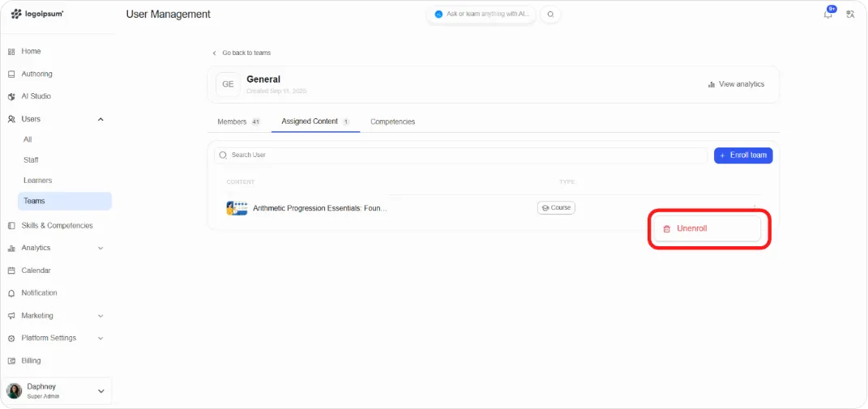Click the Platform Settings gear icon
The height and width of the screenshot is (409, 868).
point(11,339)
